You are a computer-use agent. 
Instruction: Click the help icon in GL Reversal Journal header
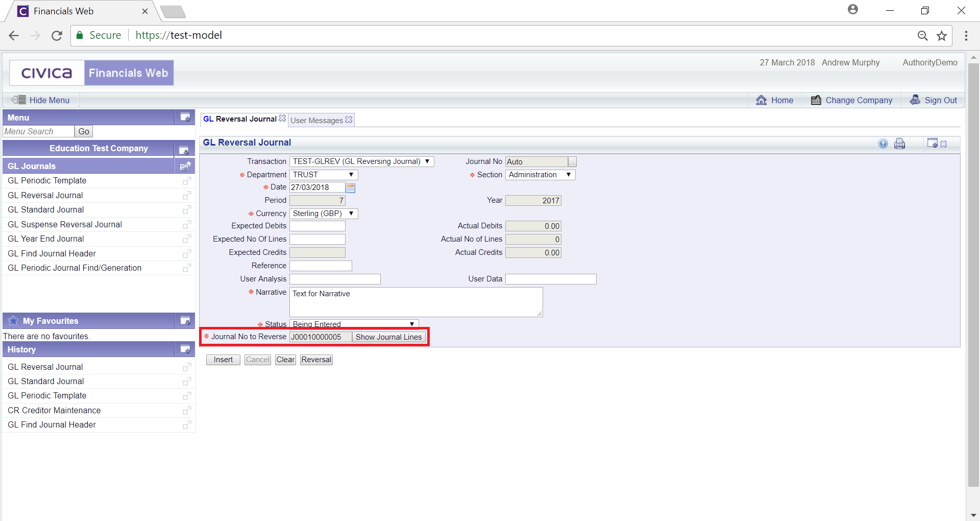tap(883, 144)
